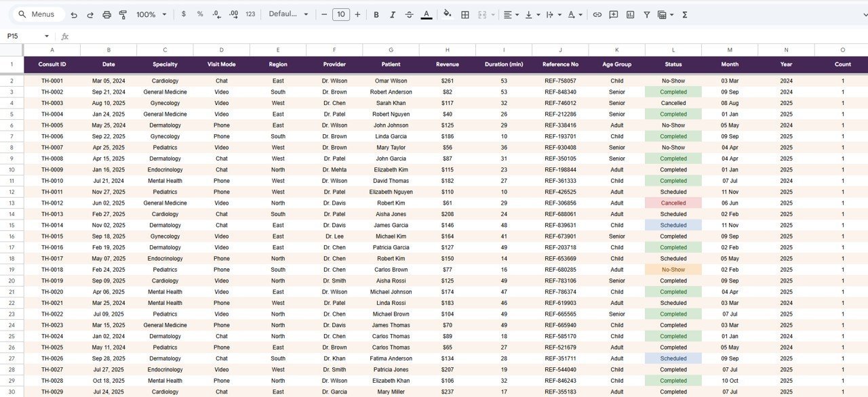
Task: Select provider cell Dr. Mehta
Action: point(334,169)
